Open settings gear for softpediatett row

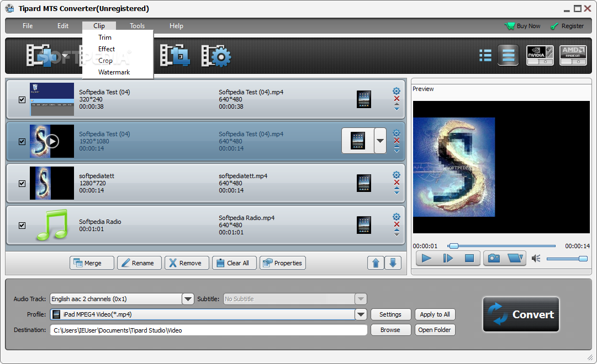click(x=397, y=175)
